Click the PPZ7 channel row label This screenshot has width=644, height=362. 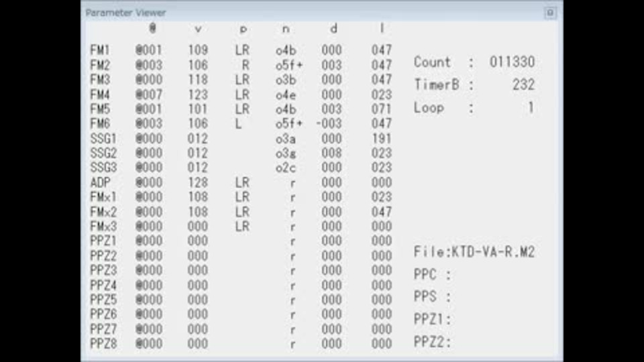pyautogui.click(x=103, y=328)
